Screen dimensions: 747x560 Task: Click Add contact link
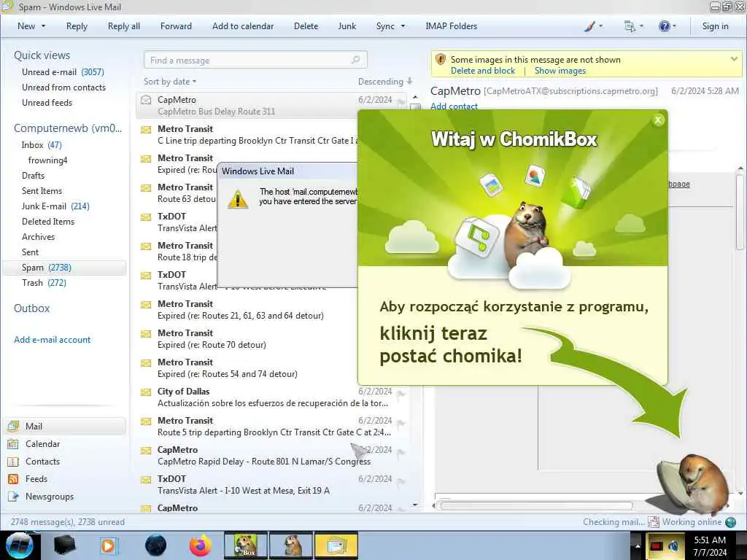tap(454, 106)
